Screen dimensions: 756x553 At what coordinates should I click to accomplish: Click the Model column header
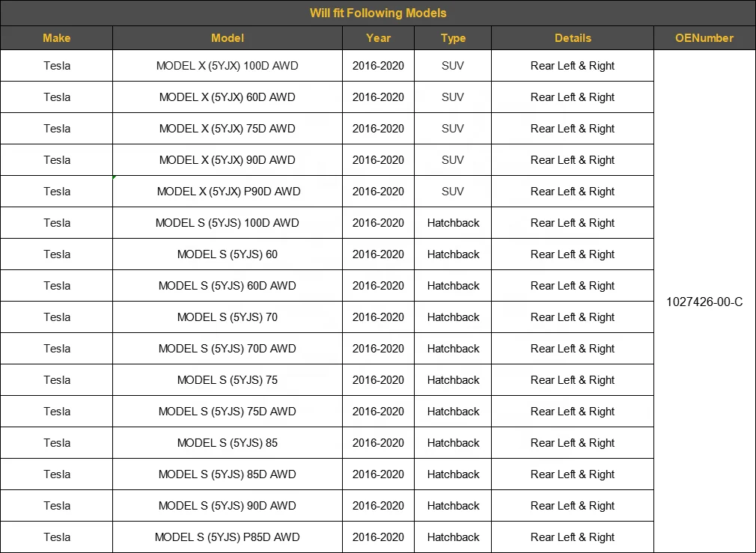[228, 38]
